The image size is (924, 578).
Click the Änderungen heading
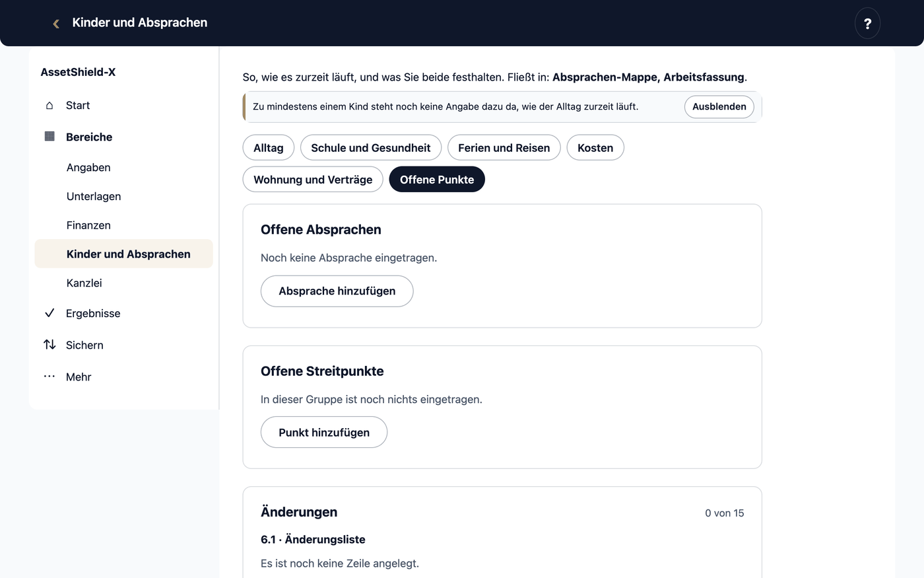click(x=299, y=512)
